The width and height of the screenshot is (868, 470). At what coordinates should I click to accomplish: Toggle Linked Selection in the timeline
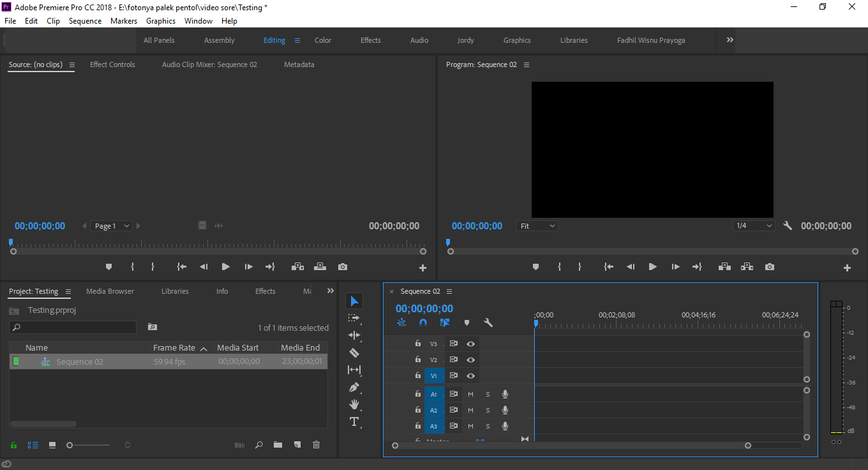click(445, 323)
